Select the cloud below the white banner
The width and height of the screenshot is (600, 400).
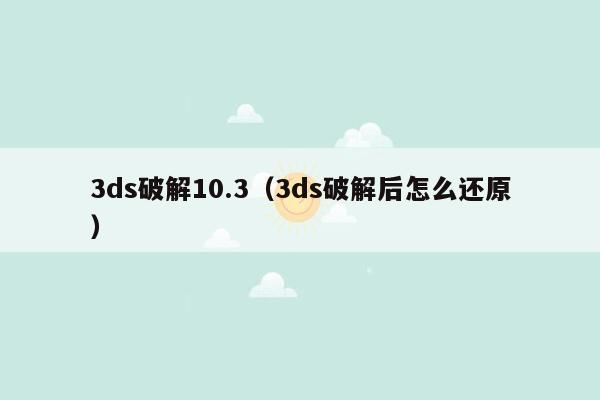[273, 285]
